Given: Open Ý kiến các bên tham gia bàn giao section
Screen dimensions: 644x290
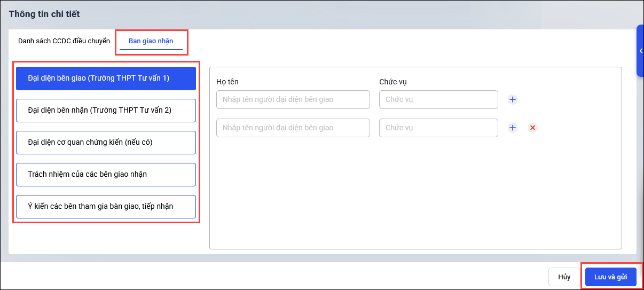Looking at the screenshot, I should (106, 206).
